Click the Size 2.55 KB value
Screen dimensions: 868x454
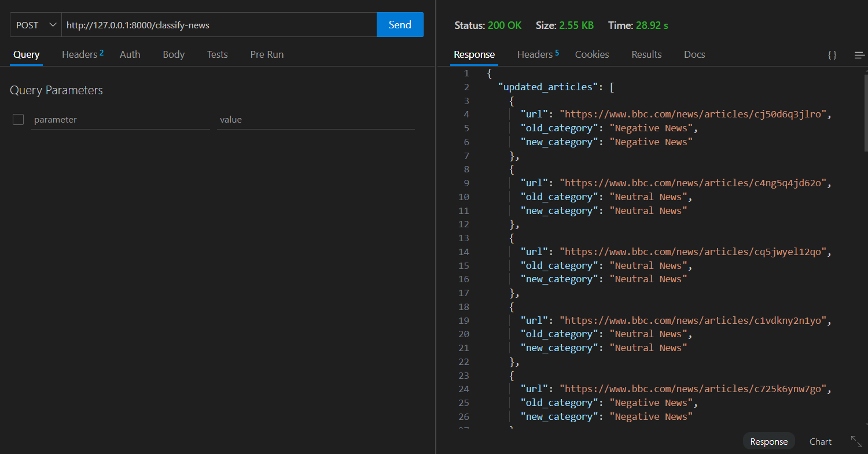click(x=576, y=25)
